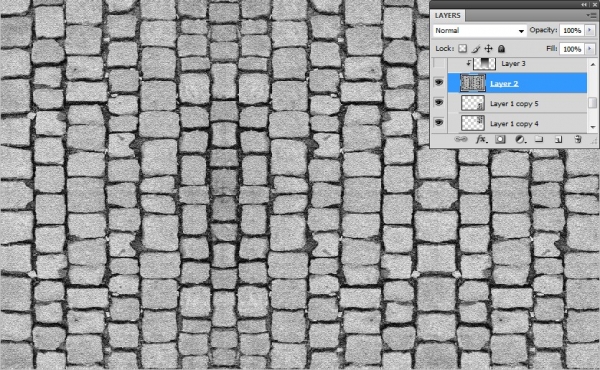This screenshot has height=370, width=600.
Task: Open the Layers panel options menu
Action: 590,15
